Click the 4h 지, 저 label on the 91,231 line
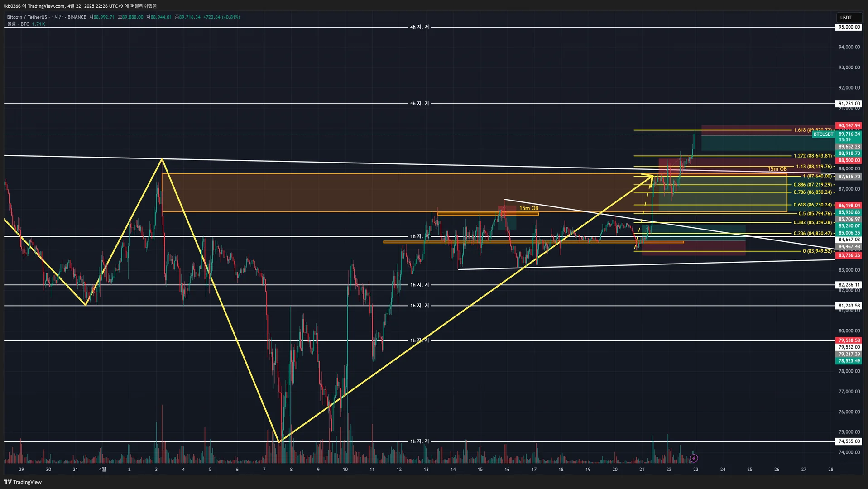 point(419,104)
